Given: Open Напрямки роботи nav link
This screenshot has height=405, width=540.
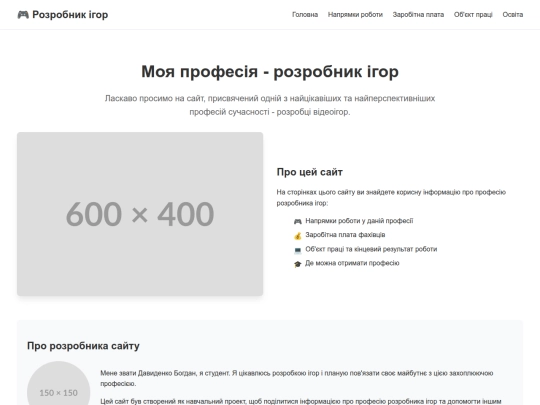Looking at the screenshot, I should pos(355,15).
